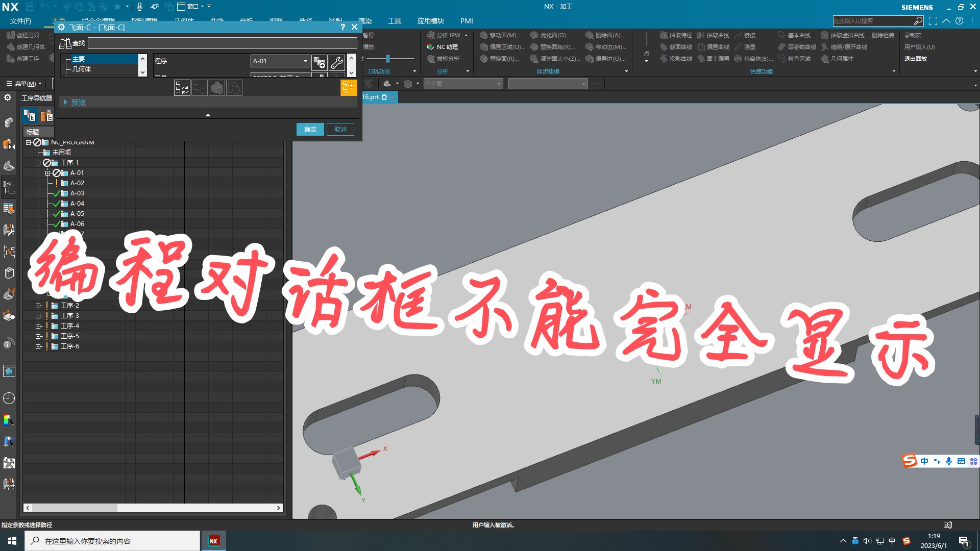Screen dimensions: 980x551
Task: Open the new program creation icon beside A-01
Action: [320, 63]
